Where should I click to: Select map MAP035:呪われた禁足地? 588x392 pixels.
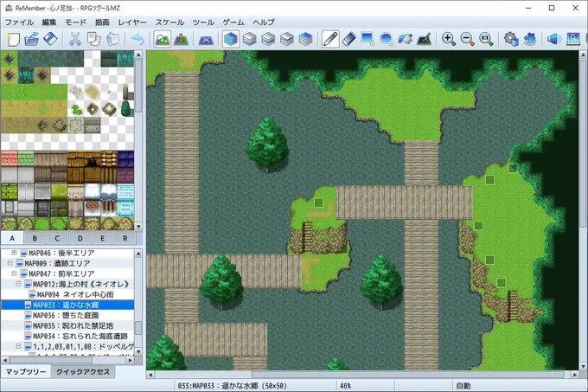point(69,325)
